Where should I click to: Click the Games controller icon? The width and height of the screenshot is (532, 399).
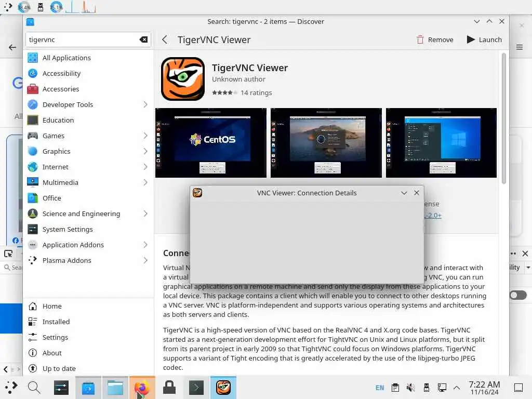pos(33,136)
